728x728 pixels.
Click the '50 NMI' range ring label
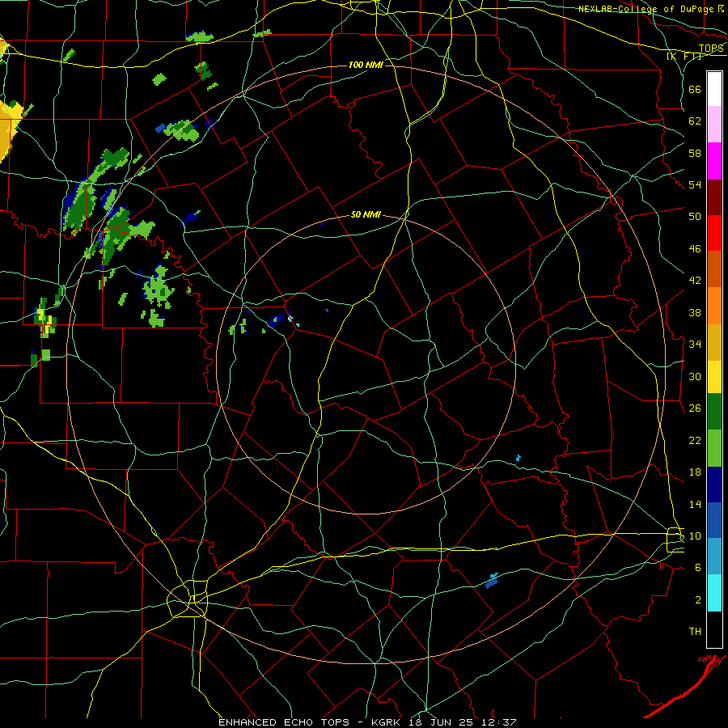tap(366, 214)
